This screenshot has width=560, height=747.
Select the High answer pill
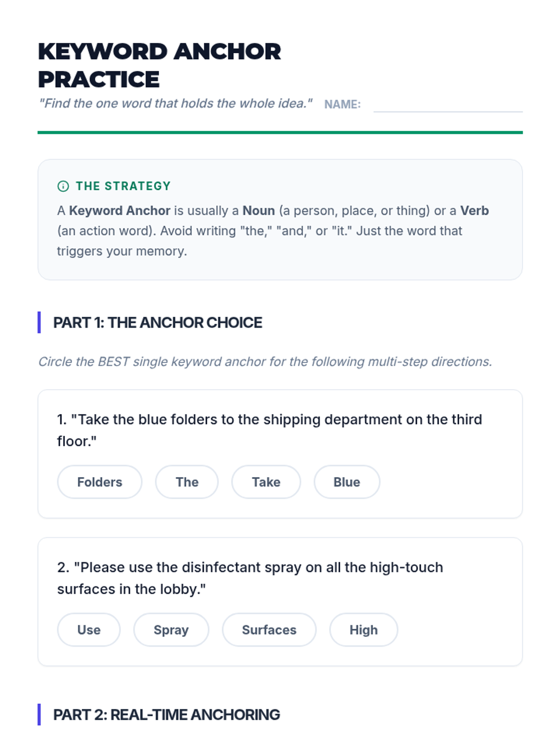(x=364, y=630)
